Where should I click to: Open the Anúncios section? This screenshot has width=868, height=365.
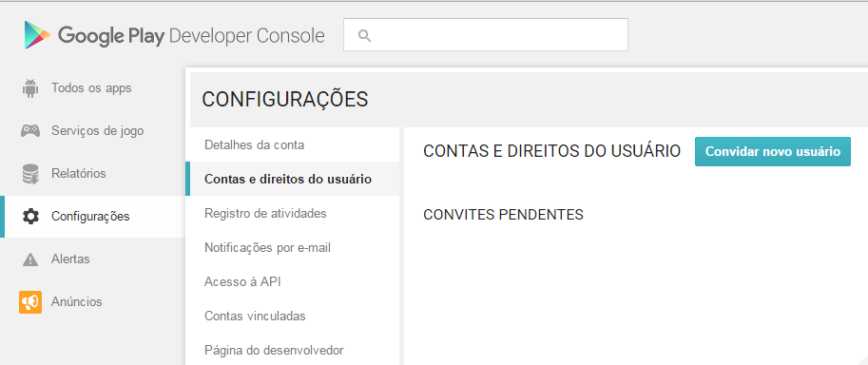click(76, 302)
